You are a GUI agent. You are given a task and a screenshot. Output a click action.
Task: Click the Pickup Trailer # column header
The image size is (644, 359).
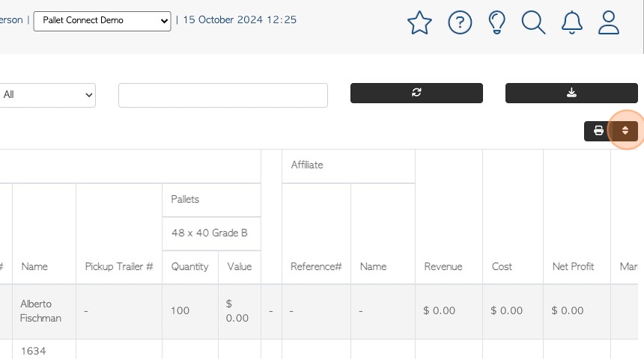[x=119, y=267]
